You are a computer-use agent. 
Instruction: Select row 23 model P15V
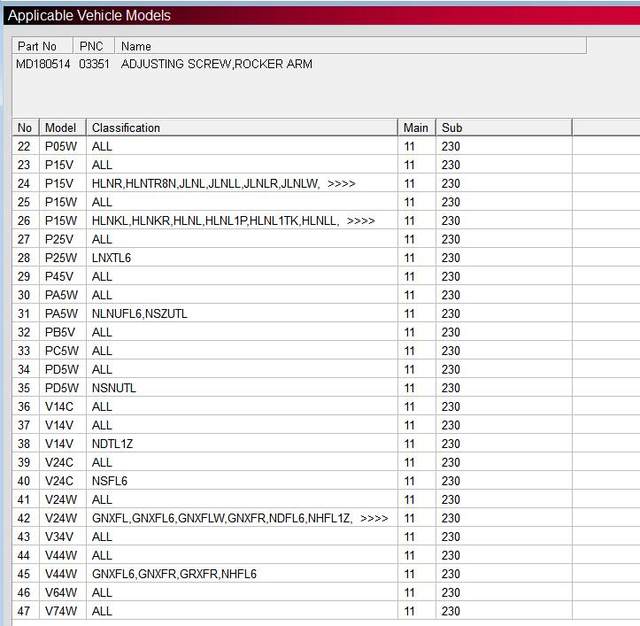(59, 165)
